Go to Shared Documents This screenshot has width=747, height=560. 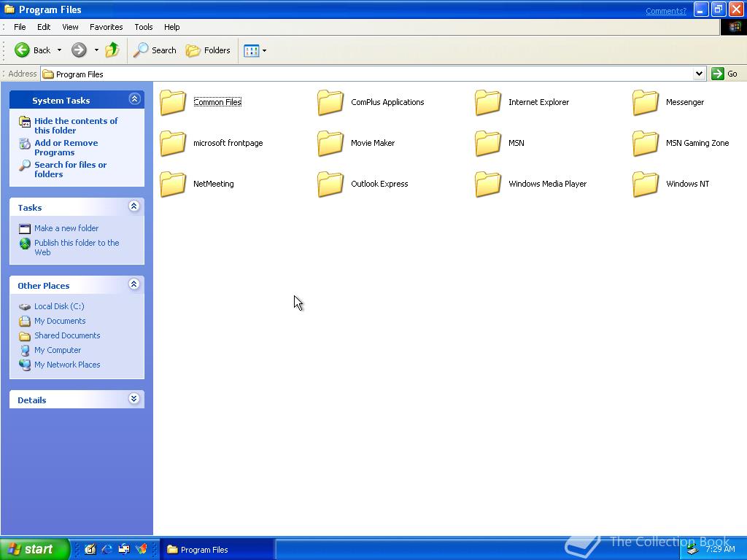pos(67,335)
